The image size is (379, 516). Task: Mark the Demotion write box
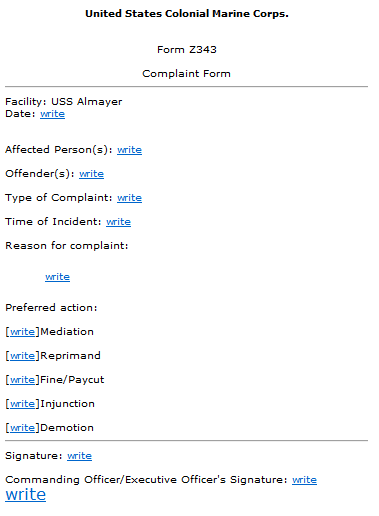22,428
